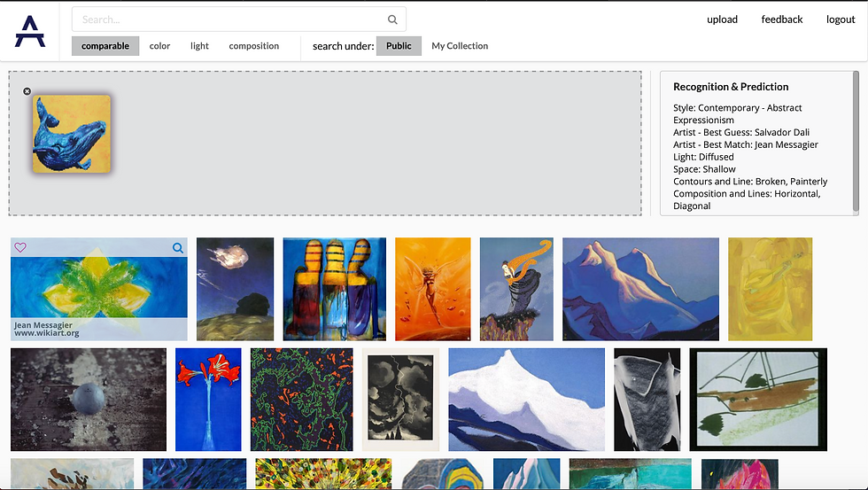Click the Jean Messagier artist name caption
Screen dimensions: 868x490
coord(43,325)
